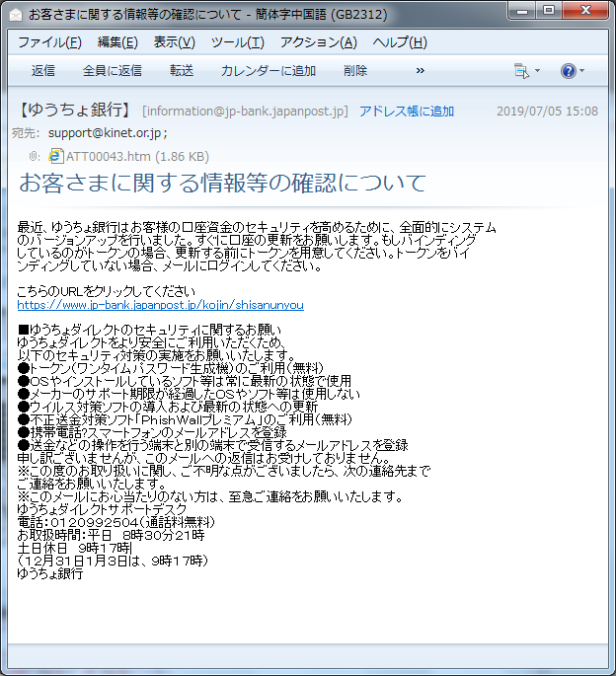
Task: Open the ファイル(F) menu
Action: coord(49,42)
